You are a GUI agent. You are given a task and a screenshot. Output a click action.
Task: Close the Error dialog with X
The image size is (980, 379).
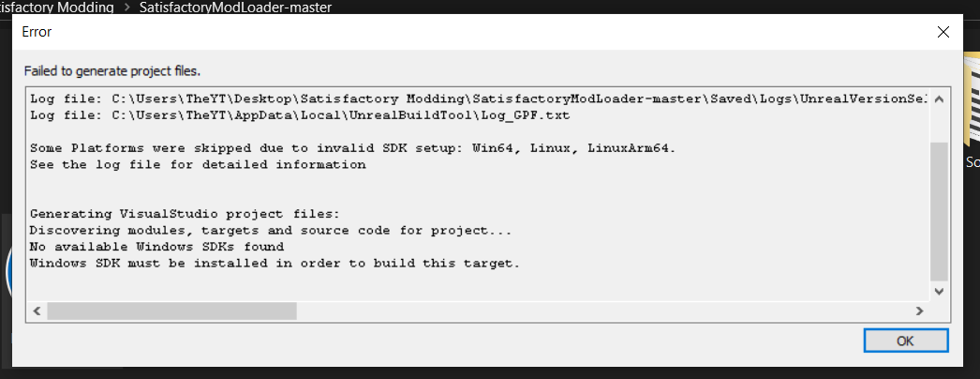[x=943, y=33]
